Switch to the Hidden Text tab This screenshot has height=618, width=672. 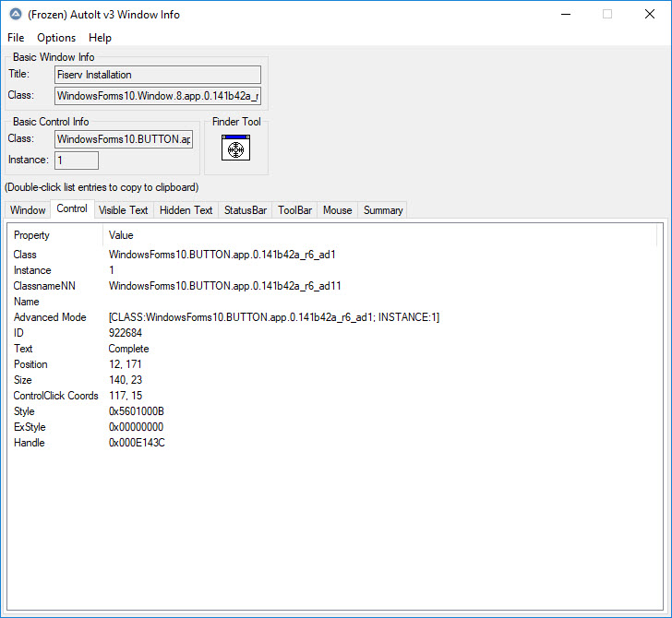click(x=186, y=210)
